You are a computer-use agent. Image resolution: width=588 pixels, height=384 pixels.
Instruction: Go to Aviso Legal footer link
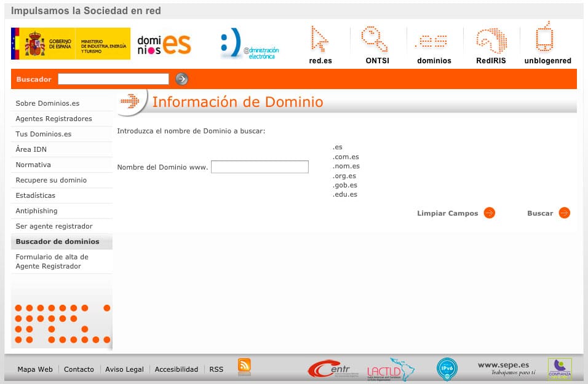(124, 369)
